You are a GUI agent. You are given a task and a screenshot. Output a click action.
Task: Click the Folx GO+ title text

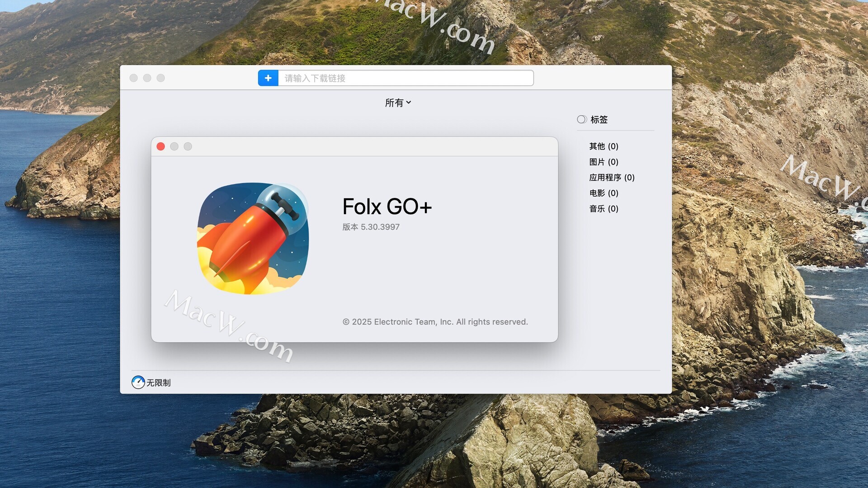(x=387, y=206)
